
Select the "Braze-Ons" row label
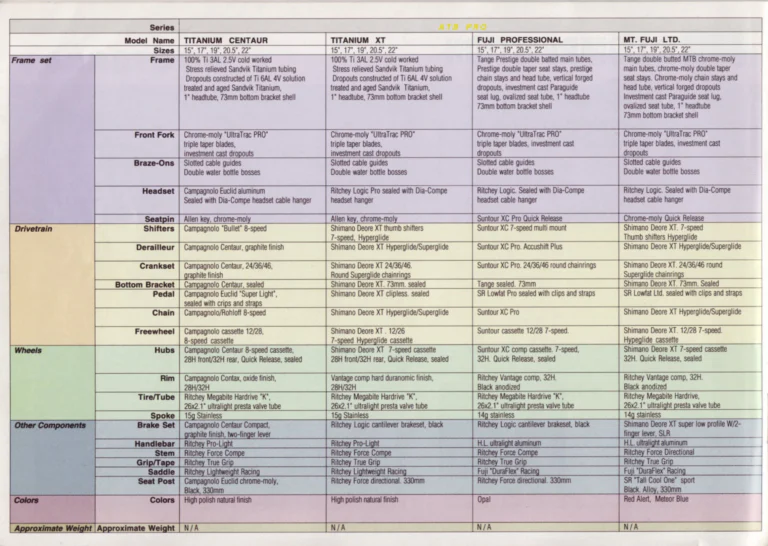pos(154,163)
